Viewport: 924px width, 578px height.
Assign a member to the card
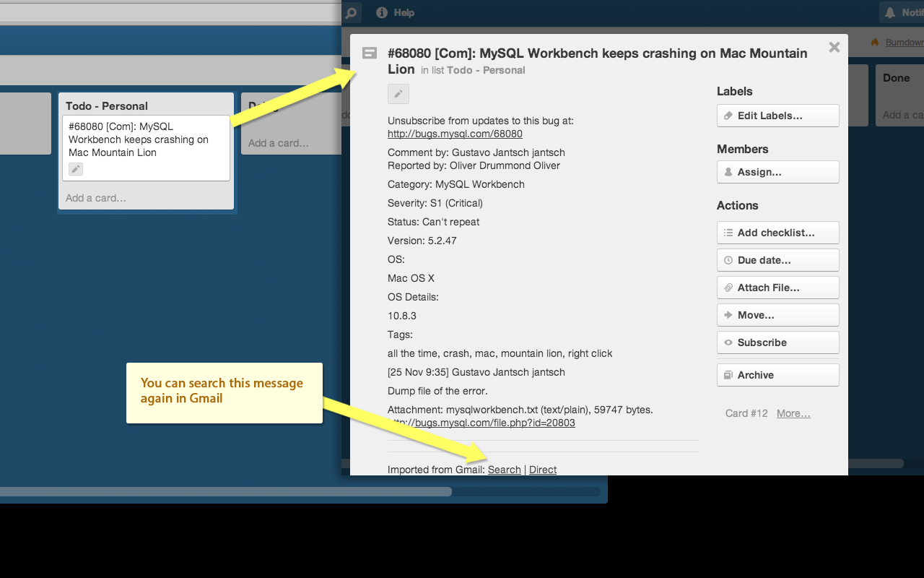[777, 172]
